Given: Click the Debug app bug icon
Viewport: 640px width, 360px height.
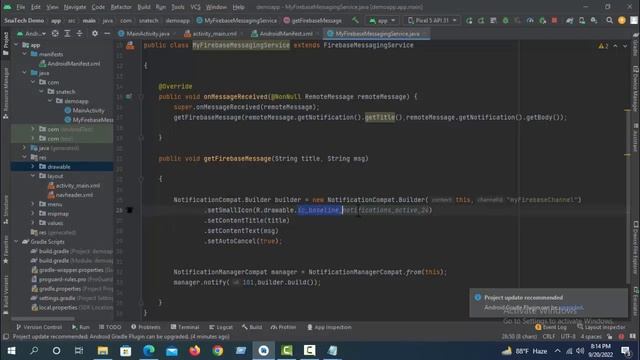Looking at the screenshot, I should pos(505,20).
